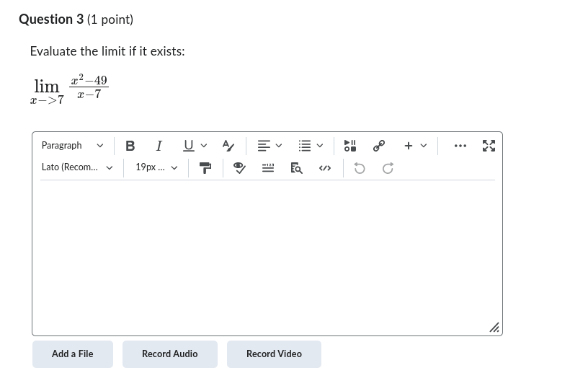Activate the format painter tool

click(x=205, y=168)
